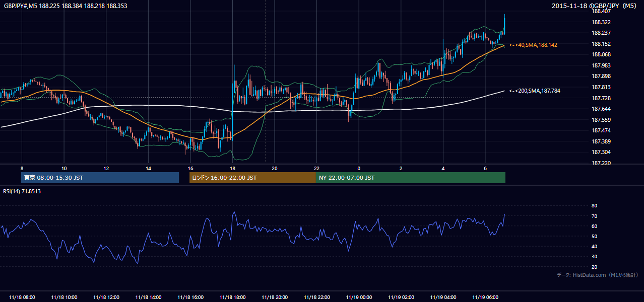Click hour tick 10 on chart axis
The width and height of the screenshot is (644, 302).
(x=64, y=168)
